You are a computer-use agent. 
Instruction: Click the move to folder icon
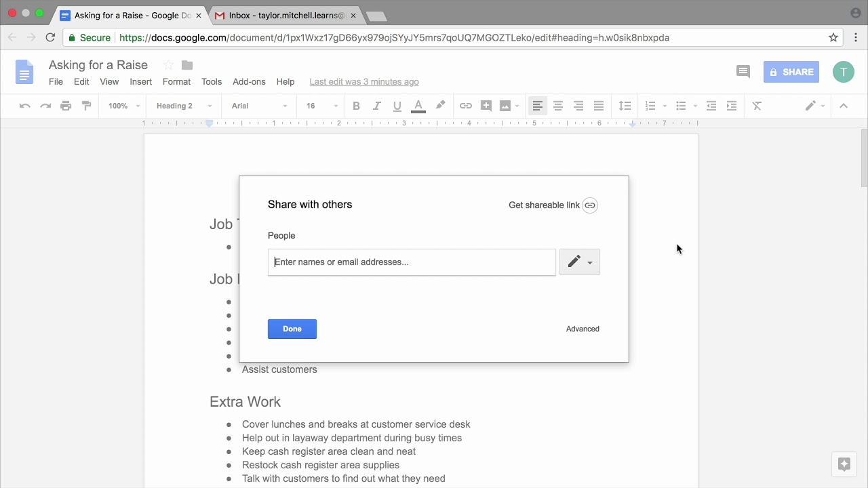187,65
